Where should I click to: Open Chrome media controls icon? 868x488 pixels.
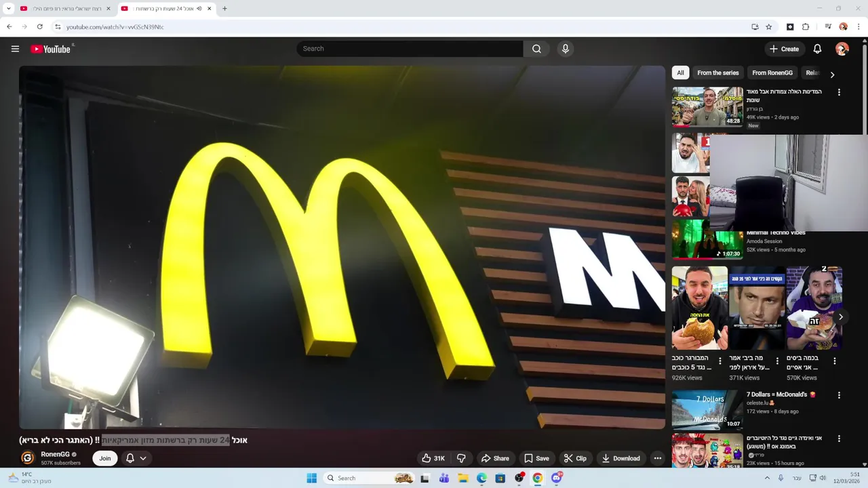[828, 27]
